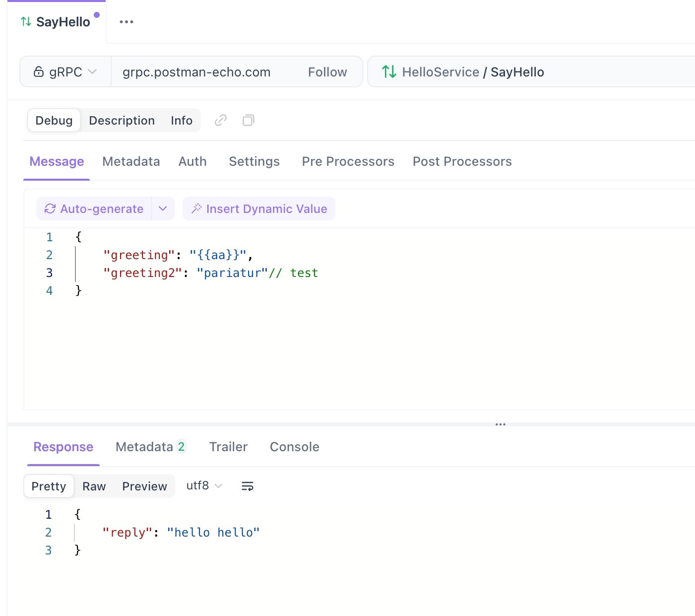Viewport: 695px width, 616px height.
Task: Click Insert Dynamic Value button
Action: click(x=259, y=208)
